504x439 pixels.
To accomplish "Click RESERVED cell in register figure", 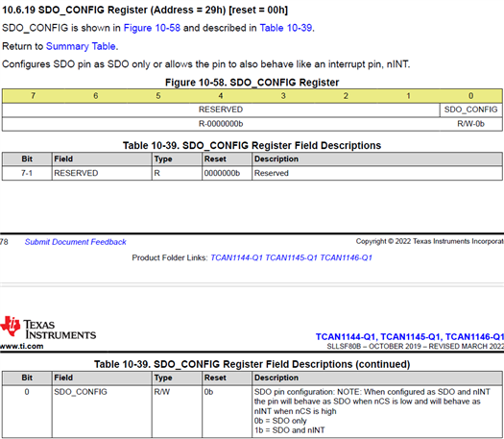I will point(221,110).
